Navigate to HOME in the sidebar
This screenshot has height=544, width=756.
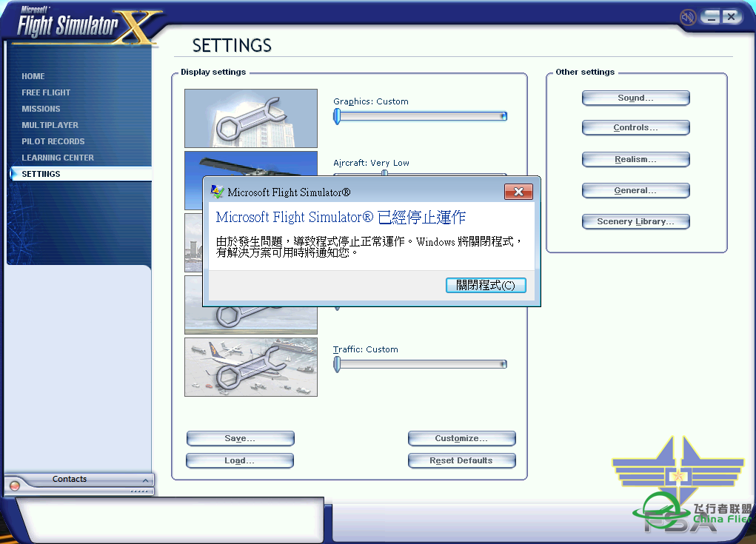coord(33,76)
